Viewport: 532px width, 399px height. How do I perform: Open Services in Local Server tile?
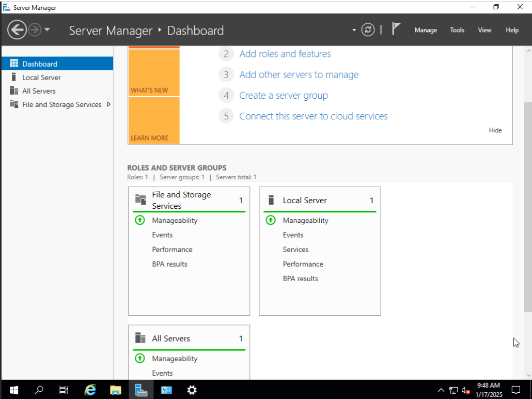click(295, 250)
